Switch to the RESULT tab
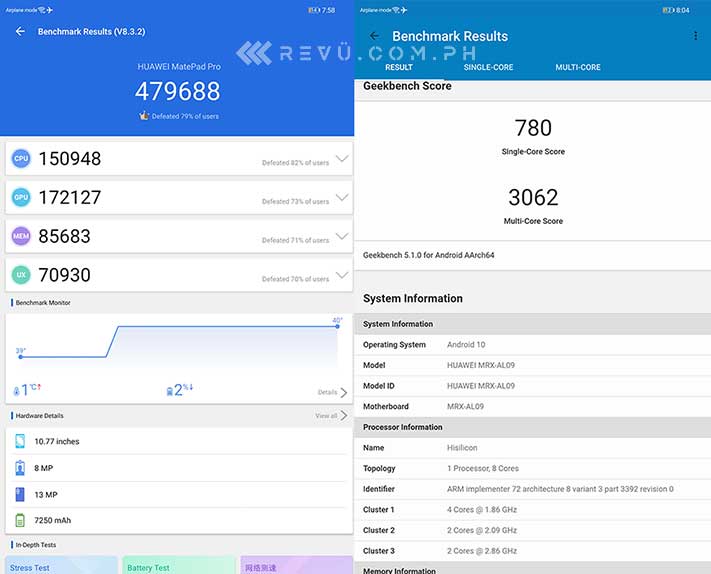This screenshot has height=574, width=711. point(399,67)
